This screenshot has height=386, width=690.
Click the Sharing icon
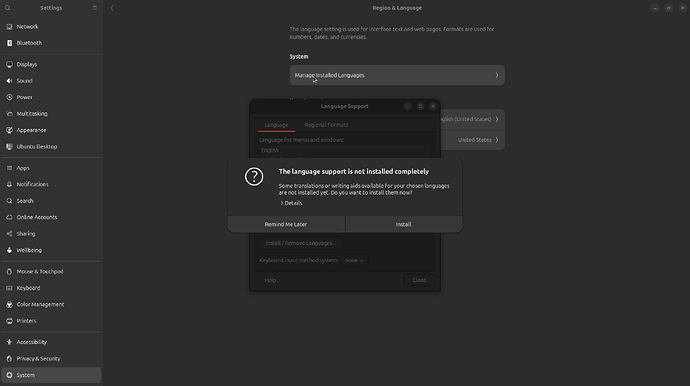[x=9, y=234]
